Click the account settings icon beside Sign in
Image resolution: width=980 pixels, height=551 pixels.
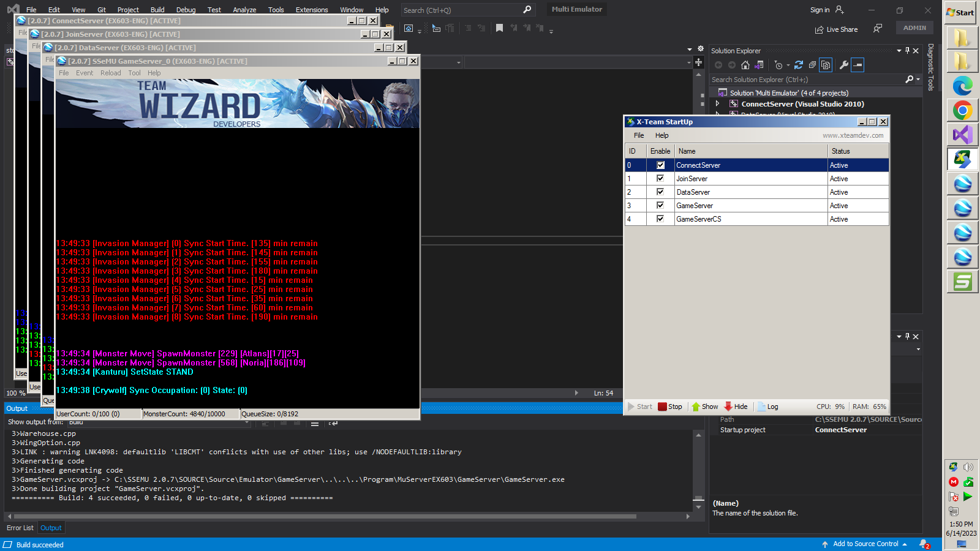coord(840,10)
